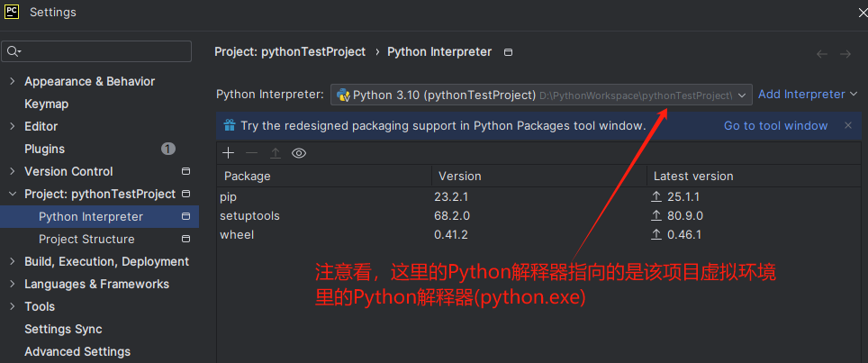The width and height of the screenshot is (868, 363).
Task: Click the project icon beside Python Interpreter in sidebar
Action: click(186, 216)
